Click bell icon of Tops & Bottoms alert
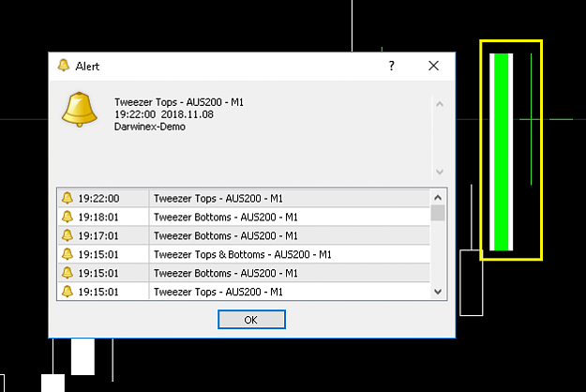Viewport: 586px width, 392px height. click(68, 254)
